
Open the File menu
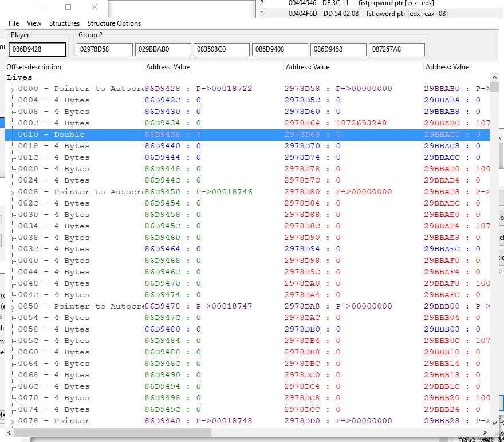click(x=14, y=23)
